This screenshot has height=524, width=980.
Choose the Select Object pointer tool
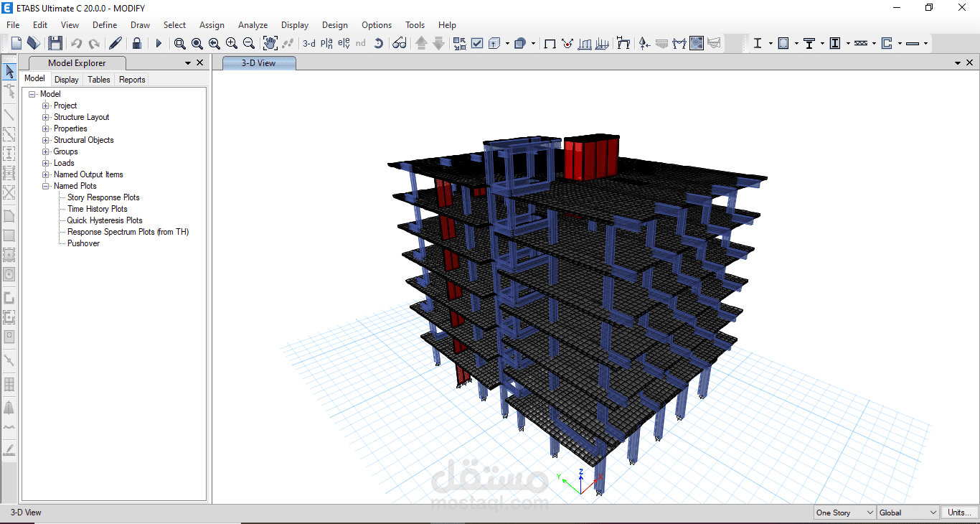click(x=9, y=72)
